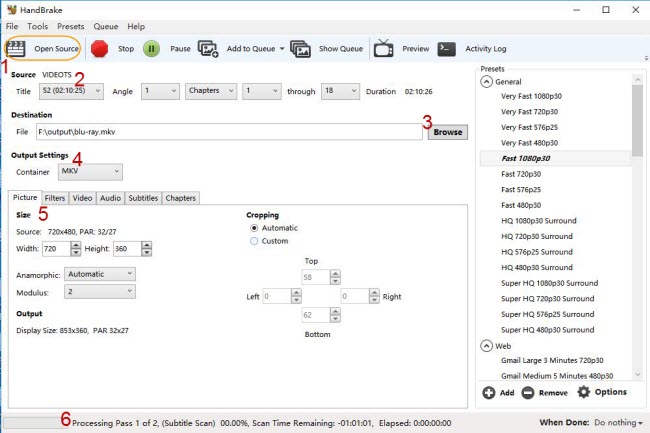
Task: Open the end chapter dropdown showing 18
Action: pyautogui.click(x=340, y=91)
